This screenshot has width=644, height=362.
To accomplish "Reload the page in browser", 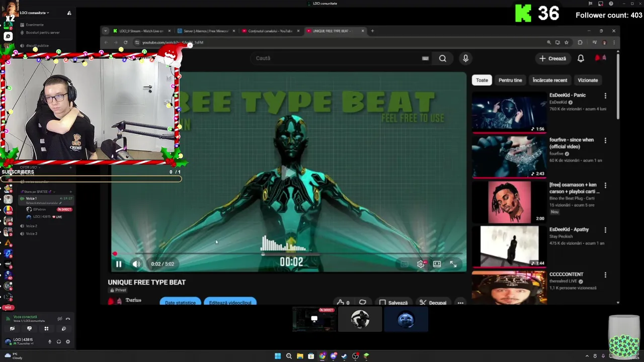I will 125,43.
